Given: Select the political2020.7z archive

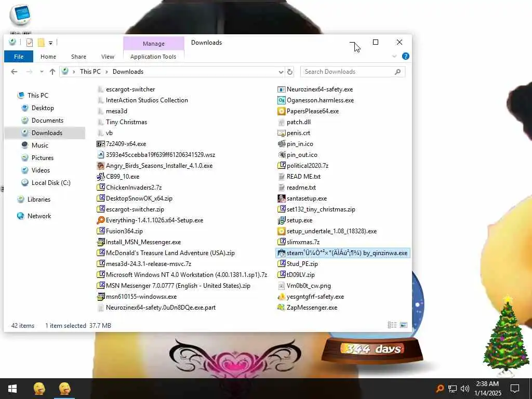Looking at the screenshot, I should (x=308, y=166).
